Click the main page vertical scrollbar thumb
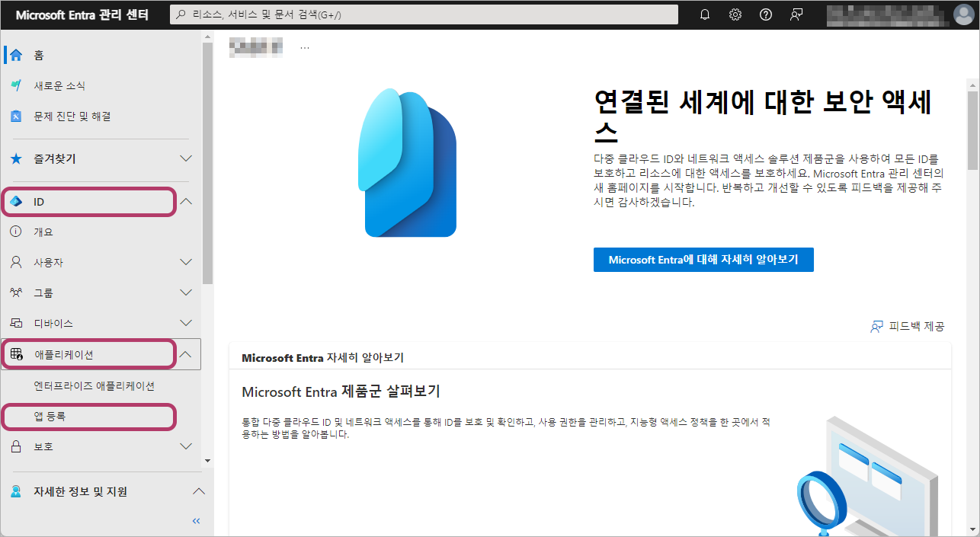This screenshot has height=537, width=980. (973, 129)
